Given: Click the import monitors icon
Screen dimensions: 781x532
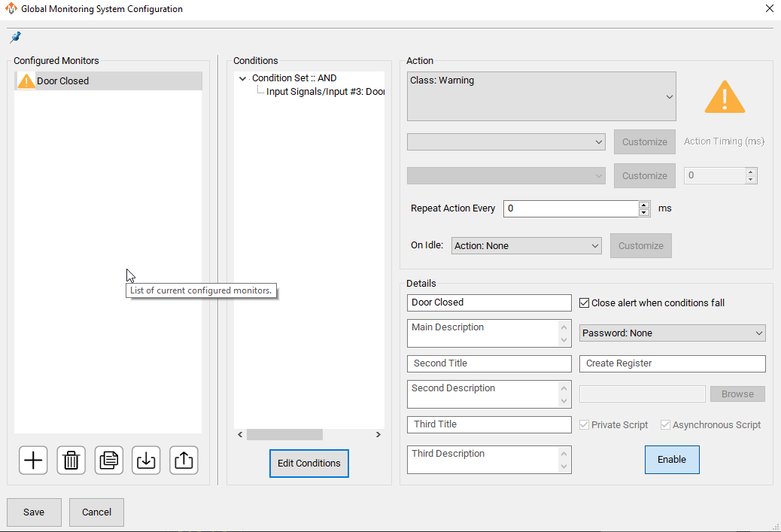Looking at the screenshot, I should click(146, 460).
